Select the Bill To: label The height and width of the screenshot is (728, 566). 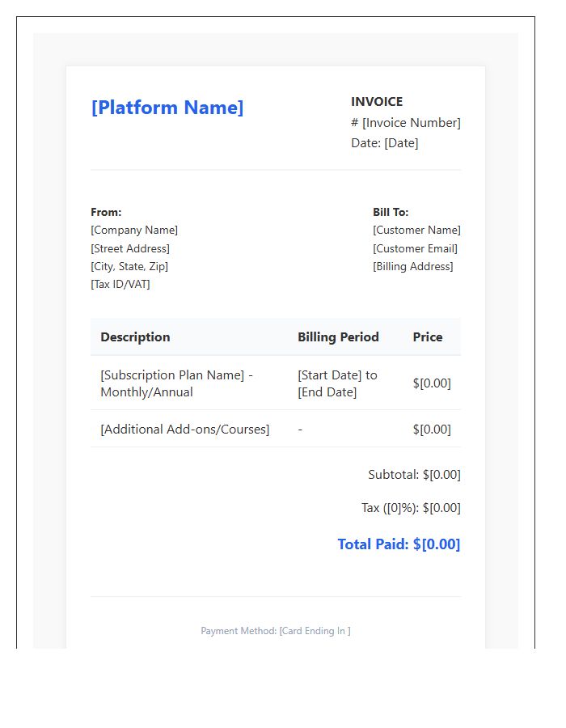click(x=391, y=212)
